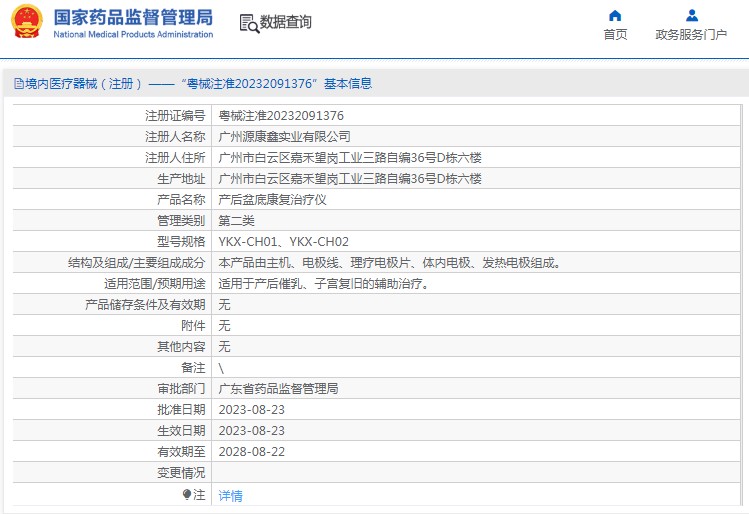Screen dimensions: 749x514
Task: Click the empty 变更情况 value cell
Action: (476, 473)
